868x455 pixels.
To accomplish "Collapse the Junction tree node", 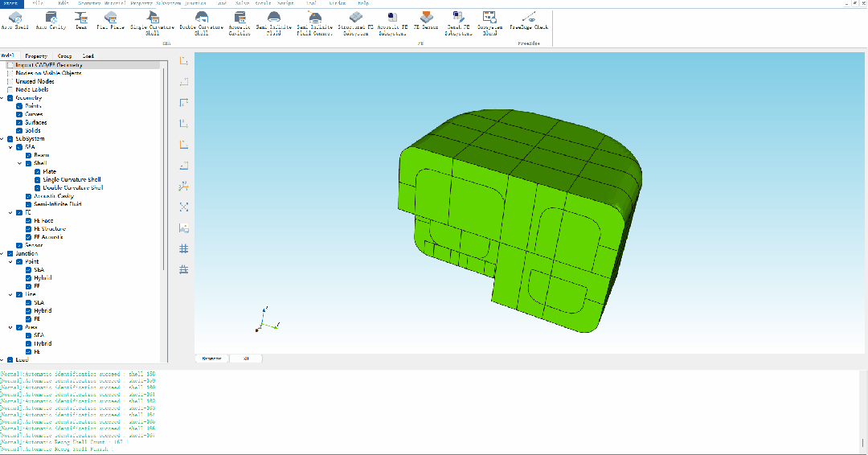I will 2,253.
